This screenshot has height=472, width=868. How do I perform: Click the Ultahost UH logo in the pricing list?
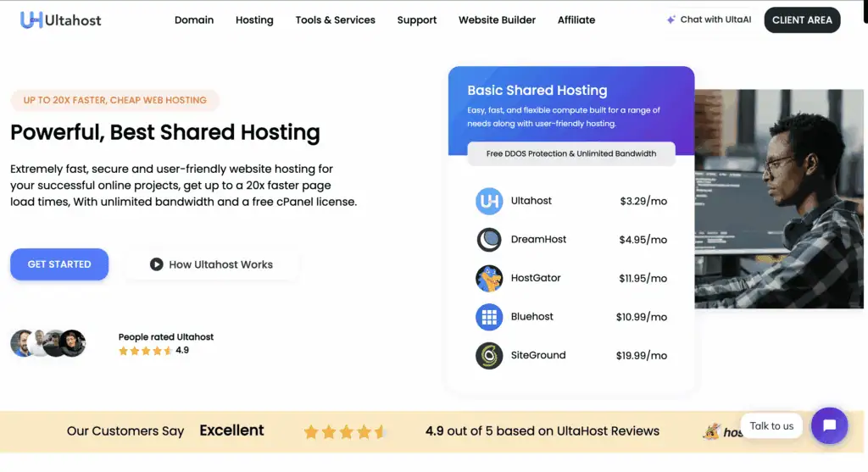(489, 201)
